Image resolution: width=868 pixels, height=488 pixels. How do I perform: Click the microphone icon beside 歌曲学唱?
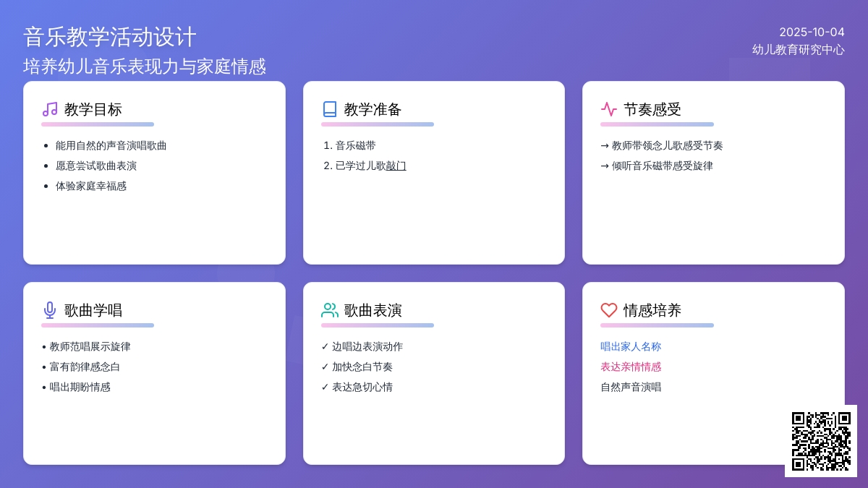[x=50, y=310]
